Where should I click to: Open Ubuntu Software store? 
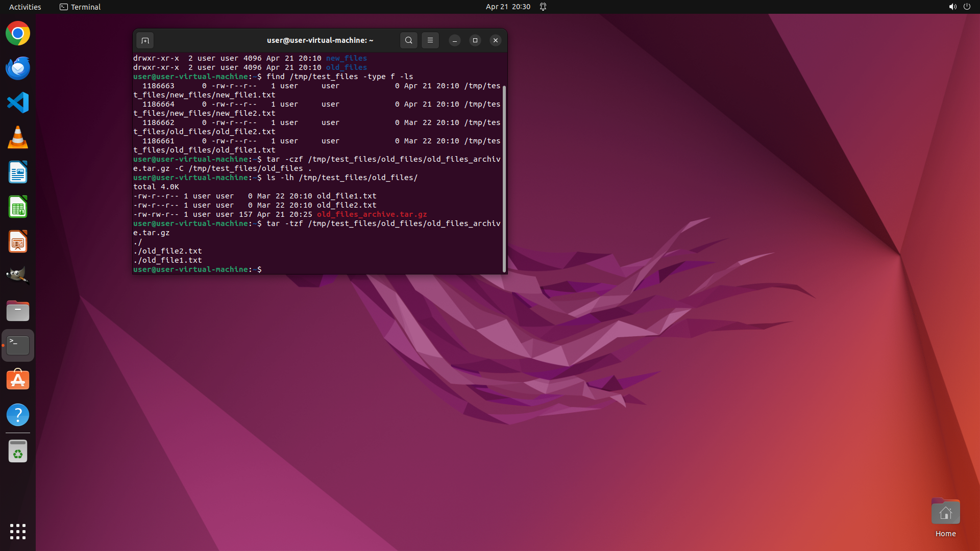[18, 380]
